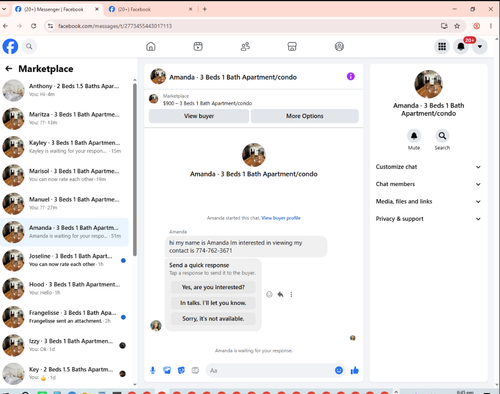
Task: Open the Facebook menu grid icon
Action: point(442,46)
